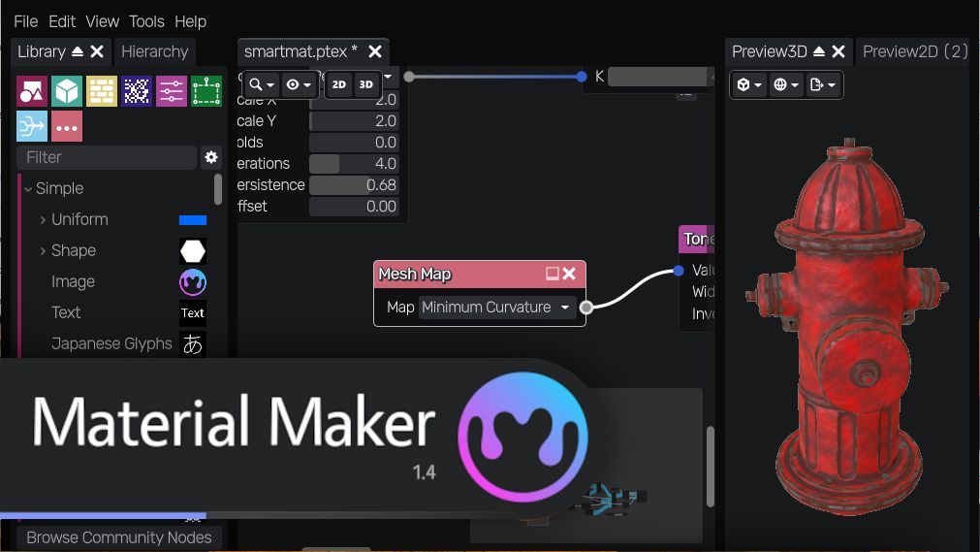Adjust the Scale Y slider value 2.0
Viewport: 980px width, 552px height.
[354, 121]
